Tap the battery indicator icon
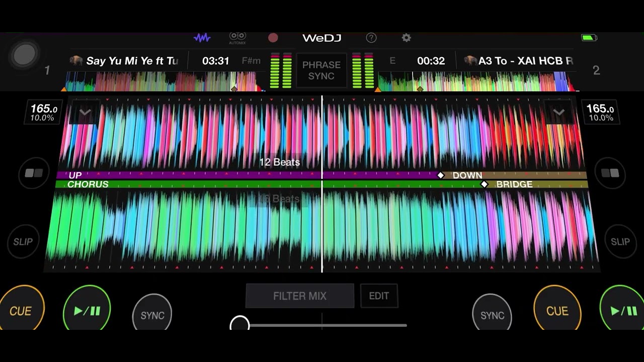The height and width of the screenshot is (362, 644). coord(589,38)
